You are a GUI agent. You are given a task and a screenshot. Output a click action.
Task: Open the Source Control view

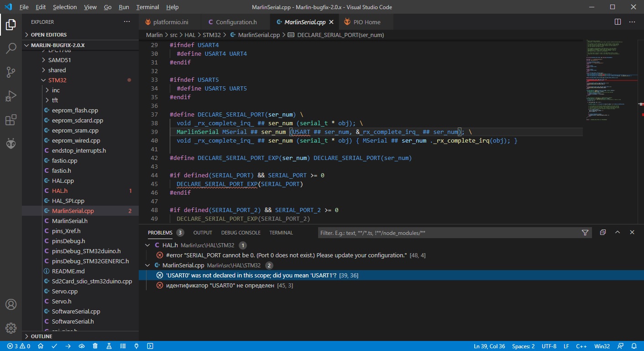pyautogui.click(x=11, y=72)
